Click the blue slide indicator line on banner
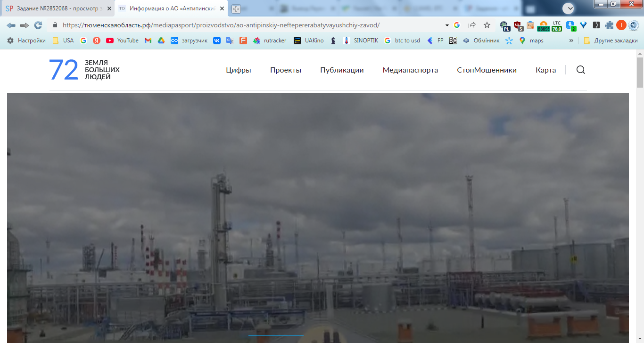Screen dimensions: 644x343 [276, 335]
